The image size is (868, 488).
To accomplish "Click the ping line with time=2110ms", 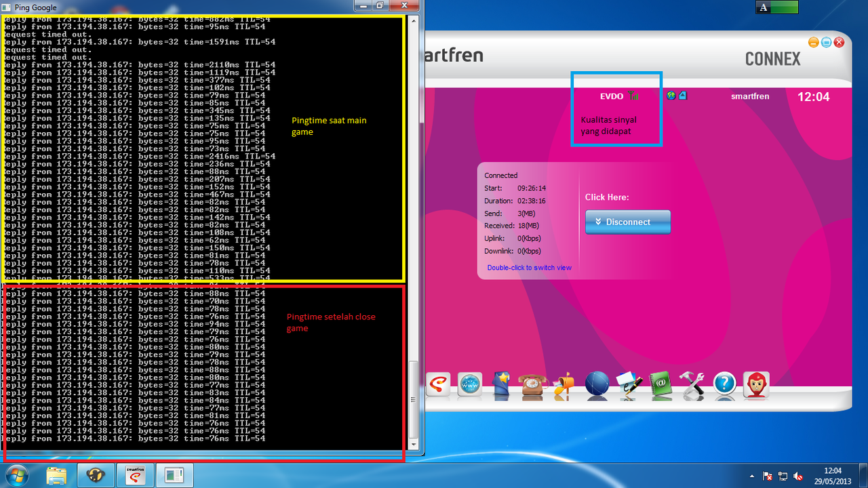I will (139, 64).
